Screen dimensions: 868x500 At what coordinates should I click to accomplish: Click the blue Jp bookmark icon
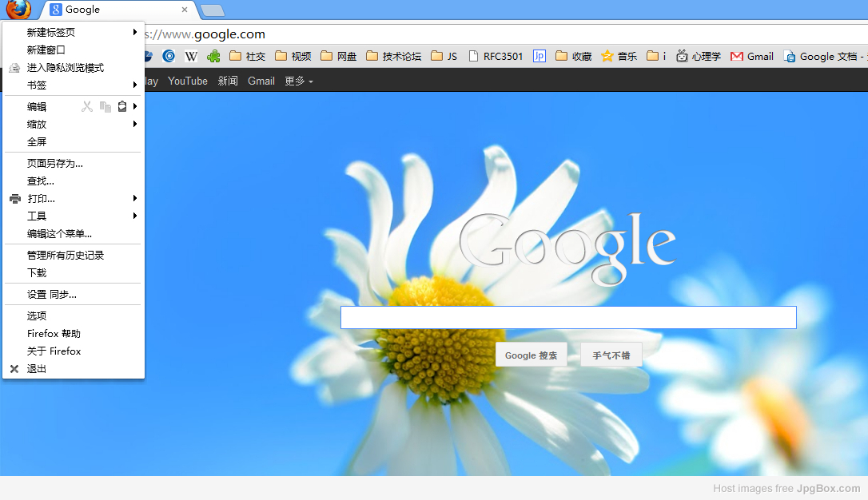pyautogui.click(x=540, y=56)
